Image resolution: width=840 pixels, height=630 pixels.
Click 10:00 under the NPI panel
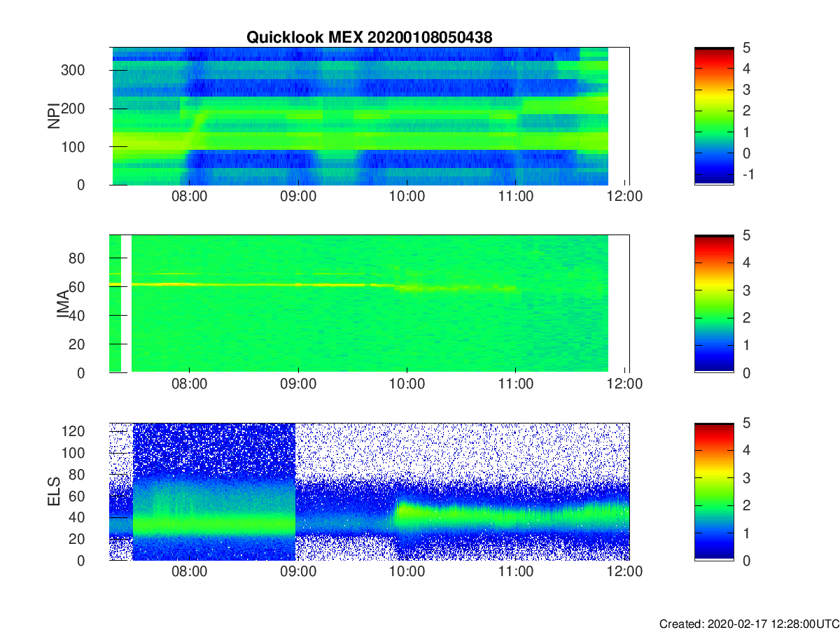pyautogui.click(x=407, y=197)
